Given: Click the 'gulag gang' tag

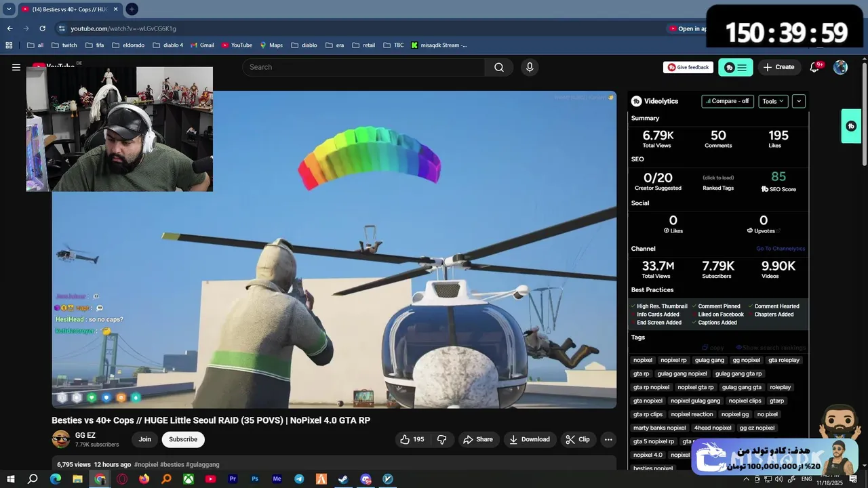Looking at the screenshot, I should tap(709, 360).
